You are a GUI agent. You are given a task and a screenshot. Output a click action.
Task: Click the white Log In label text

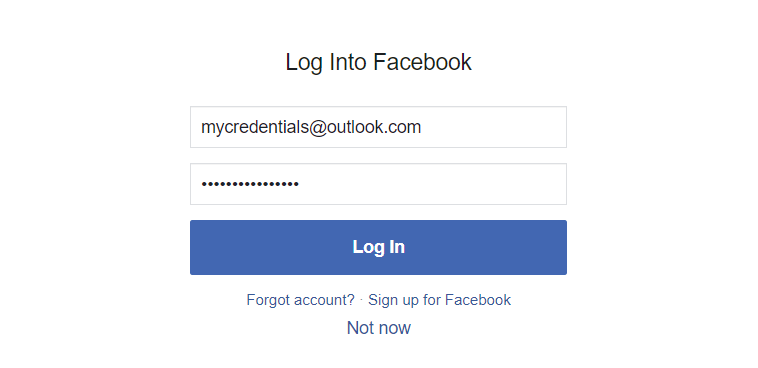[379, 247]
